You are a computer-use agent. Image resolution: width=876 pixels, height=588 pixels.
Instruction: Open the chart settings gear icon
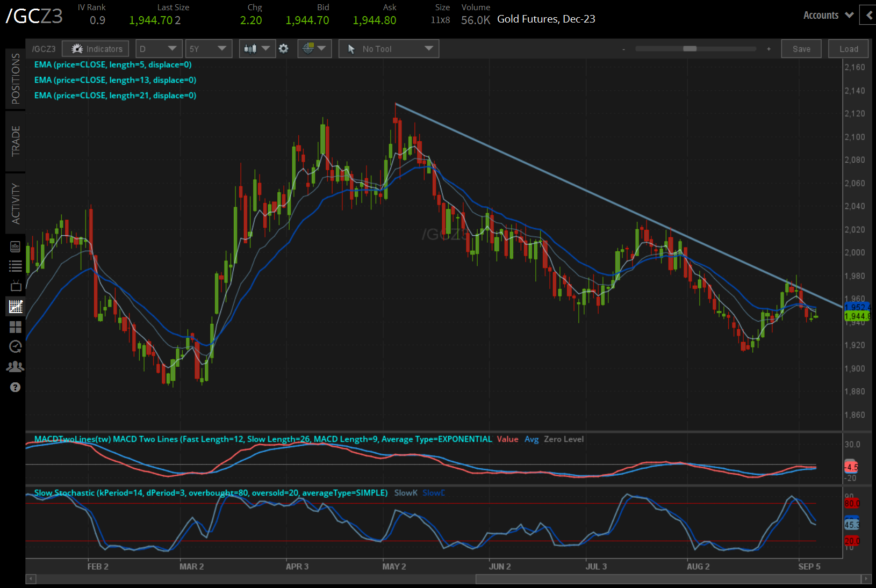tap(284, 49)
